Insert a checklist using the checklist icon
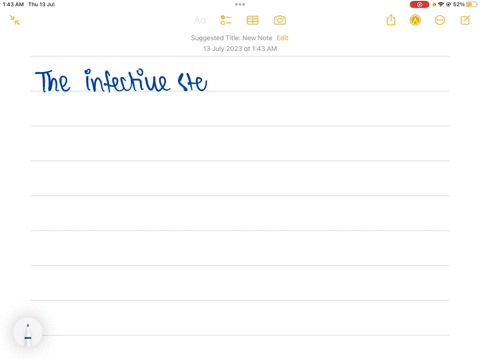Screen dimensions: 480x360 (226, 20)
